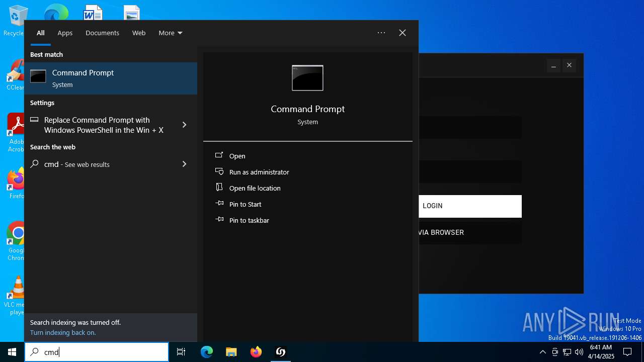The image size is (644, 362).
Task: Click LOGIN button in background window
Action: pyautogui.click(x=470, y=206)
